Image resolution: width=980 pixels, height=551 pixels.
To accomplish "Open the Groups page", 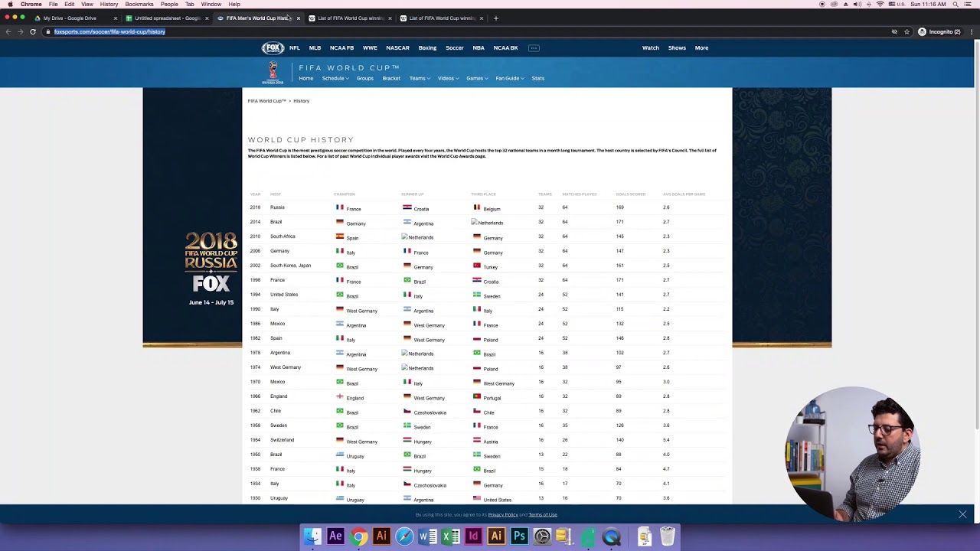I will tap(364, 78).
